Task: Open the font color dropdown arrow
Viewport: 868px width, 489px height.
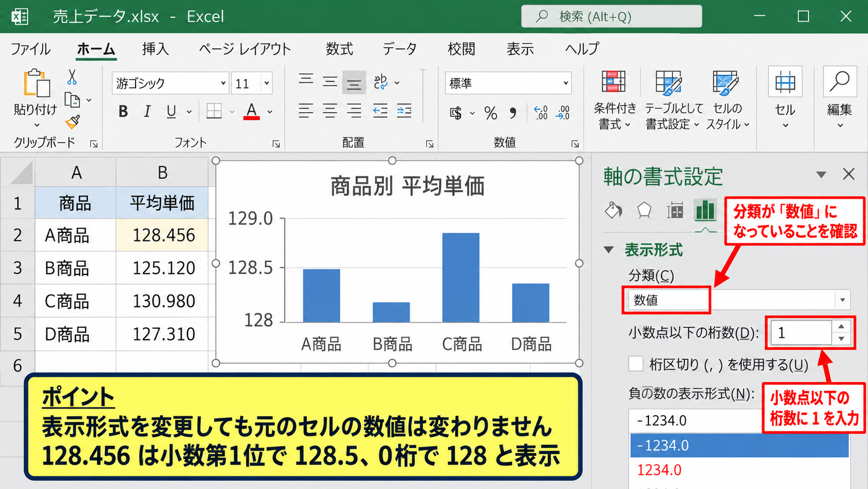Action: 270,112
